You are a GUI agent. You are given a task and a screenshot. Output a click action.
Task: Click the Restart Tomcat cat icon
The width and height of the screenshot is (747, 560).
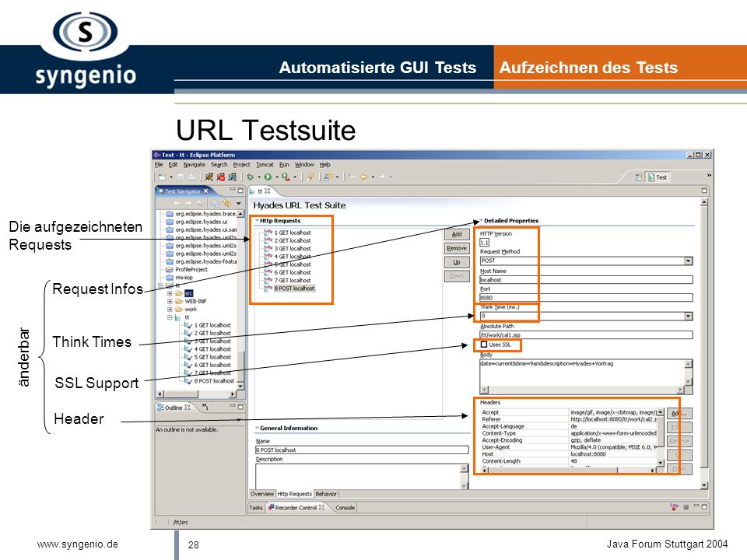coord(232,177)
